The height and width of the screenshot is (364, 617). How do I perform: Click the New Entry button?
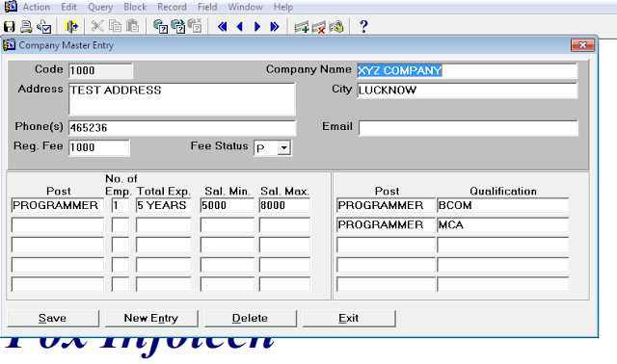[x=151, y=318]
